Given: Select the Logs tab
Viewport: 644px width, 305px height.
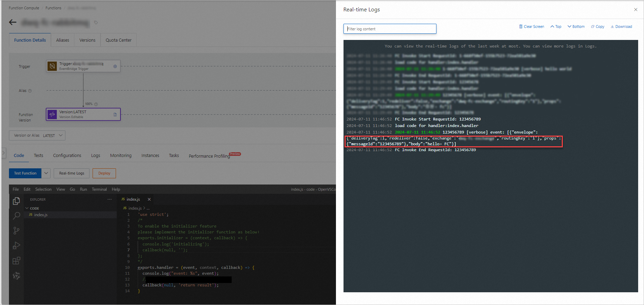Looking at the screenshot, I should [x=96, y=156].
